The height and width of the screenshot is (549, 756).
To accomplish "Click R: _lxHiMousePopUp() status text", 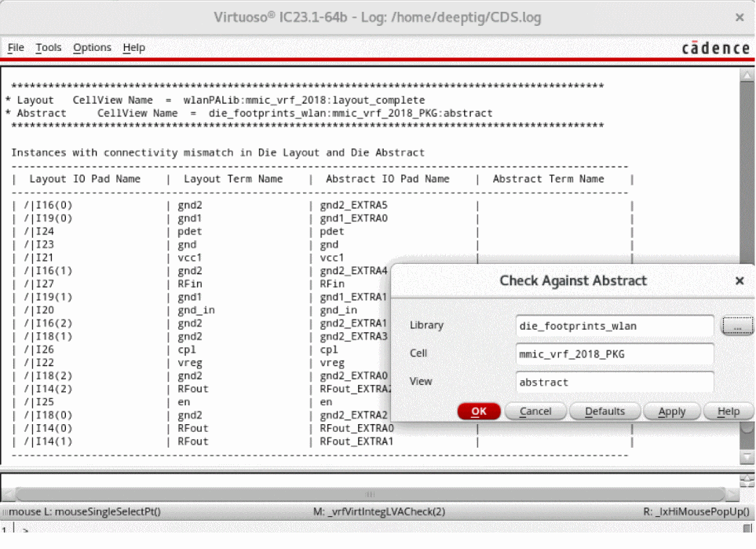I will tap(696, 511).
